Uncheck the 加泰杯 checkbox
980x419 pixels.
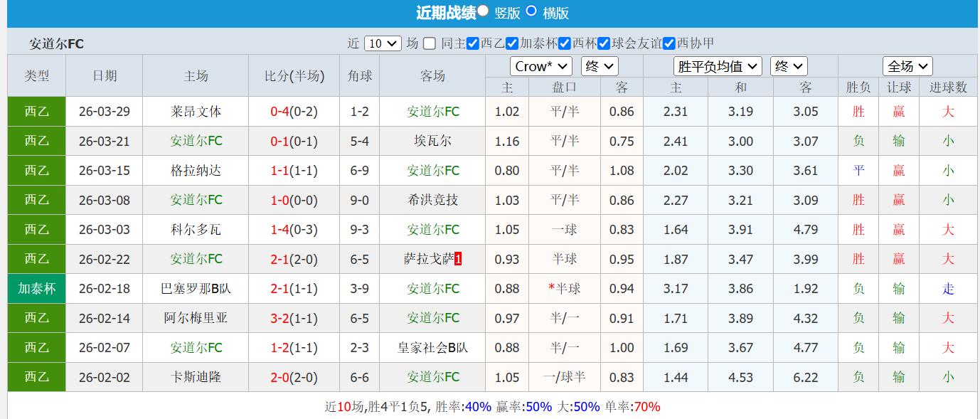coord(511,43)
